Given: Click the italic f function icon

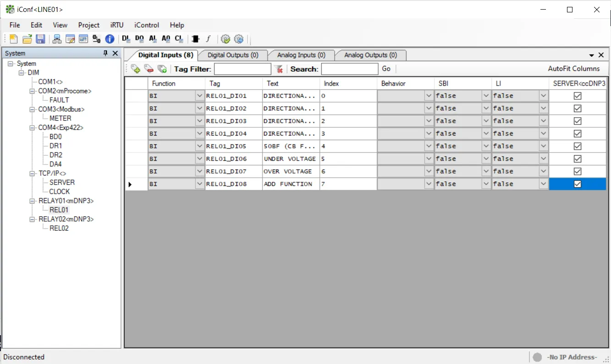Looking at the screenshot, I should tap(208, 39).
